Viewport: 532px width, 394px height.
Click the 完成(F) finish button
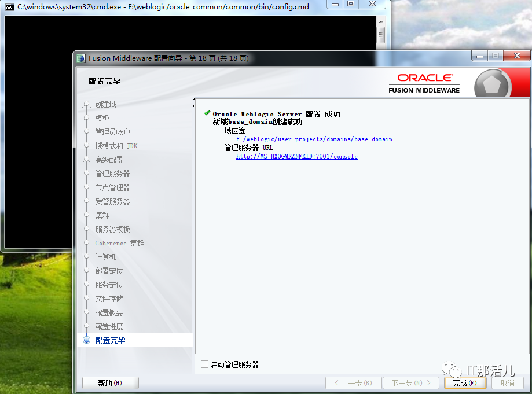click(x=465, y=383)
